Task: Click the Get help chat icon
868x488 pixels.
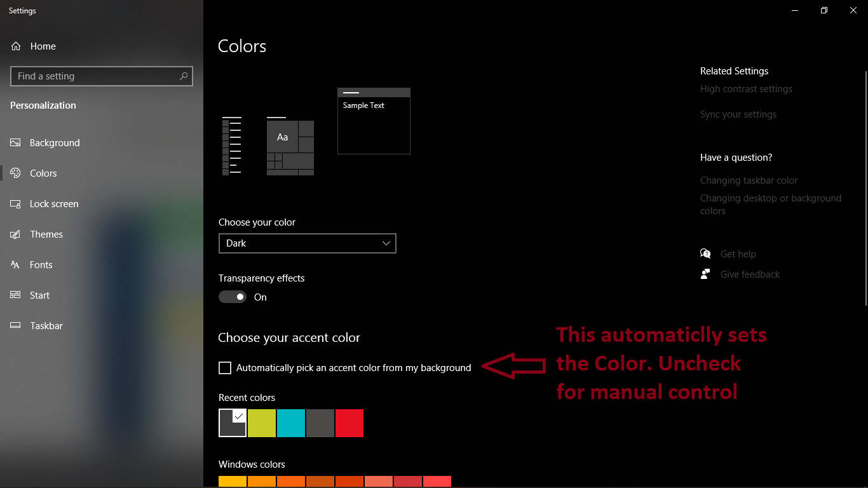Action: click(705, 254)
